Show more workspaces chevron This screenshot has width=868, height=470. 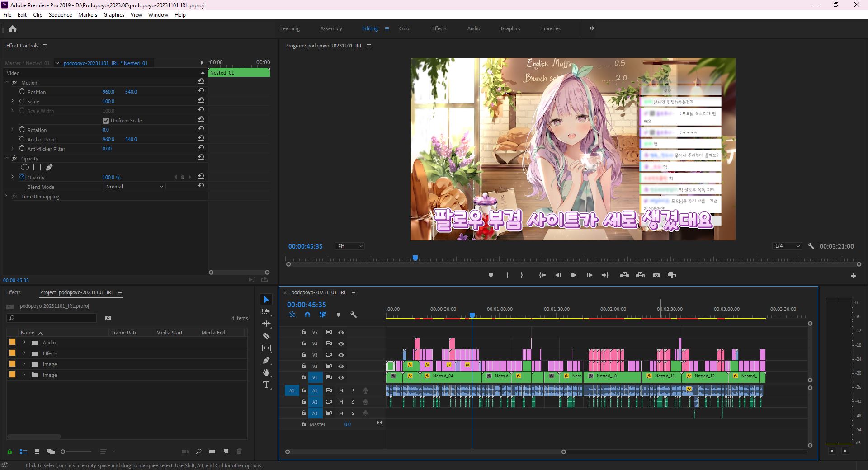click(x=592, y=28)
